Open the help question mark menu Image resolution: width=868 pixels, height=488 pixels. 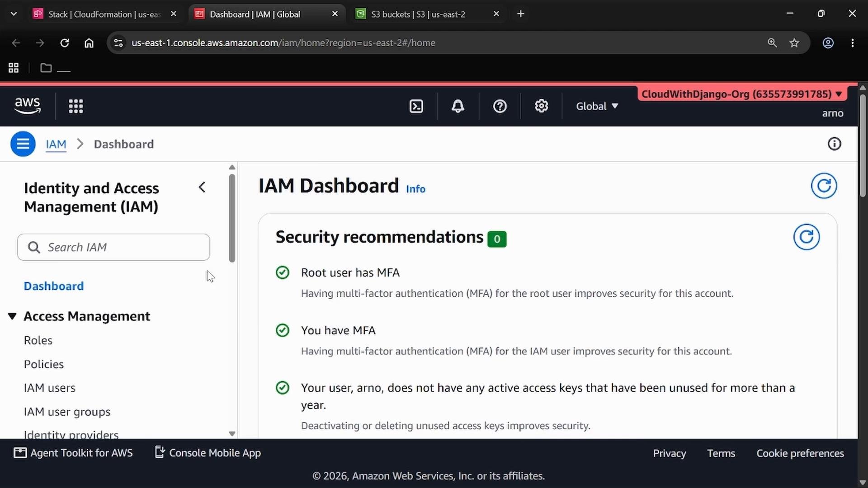pyautogui.click(x=500, y=106)
